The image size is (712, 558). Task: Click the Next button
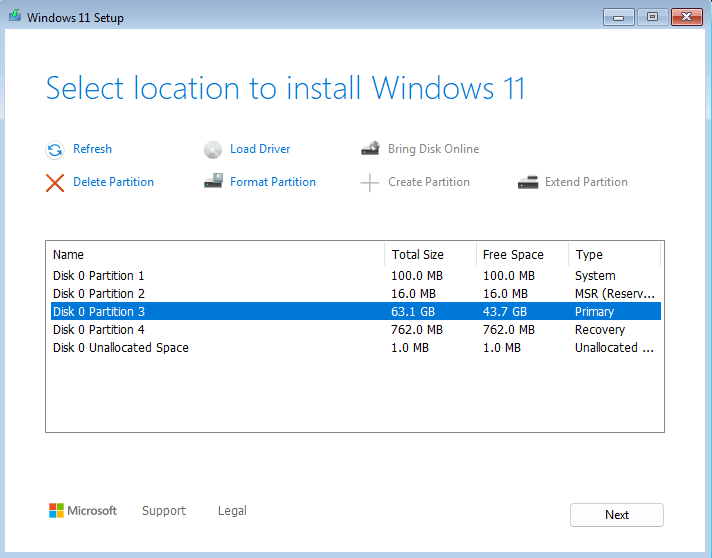coord(617,515)
